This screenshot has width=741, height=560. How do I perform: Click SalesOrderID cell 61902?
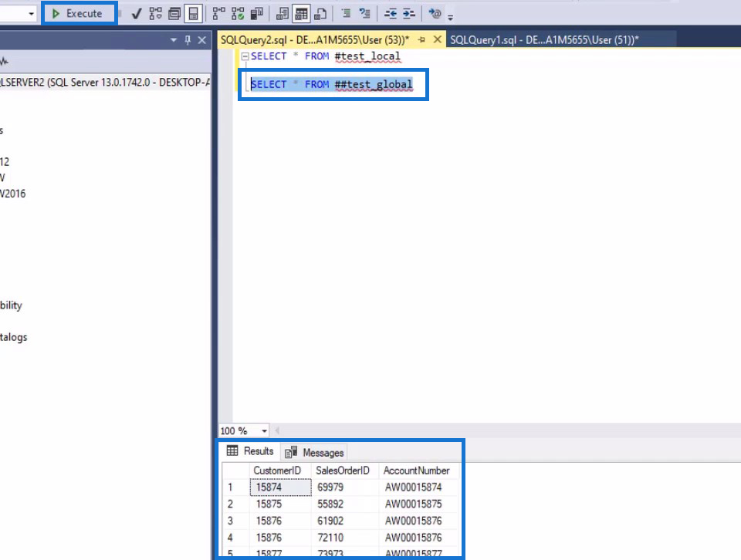pyautogui.click(x=344, y=521)
